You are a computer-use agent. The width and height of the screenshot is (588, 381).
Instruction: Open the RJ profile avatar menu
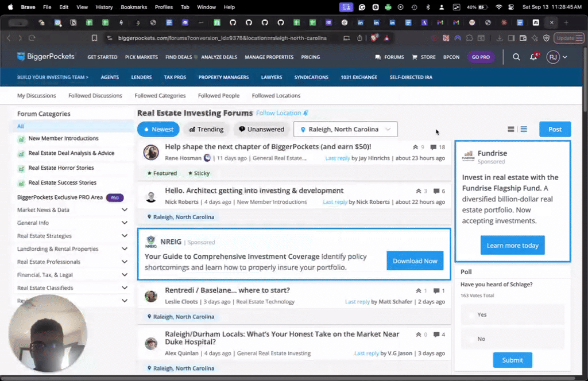(x=553, y=57)
